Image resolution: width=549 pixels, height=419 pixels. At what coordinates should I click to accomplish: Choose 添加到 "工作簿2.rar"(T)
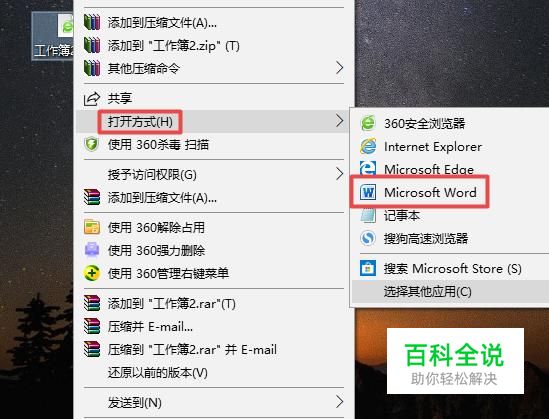pos(214,303)
